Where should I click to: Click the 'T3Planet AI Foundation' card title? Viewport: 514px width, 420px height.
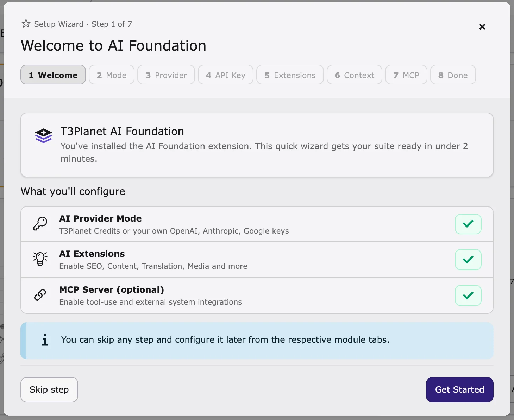tap(122, 131)
